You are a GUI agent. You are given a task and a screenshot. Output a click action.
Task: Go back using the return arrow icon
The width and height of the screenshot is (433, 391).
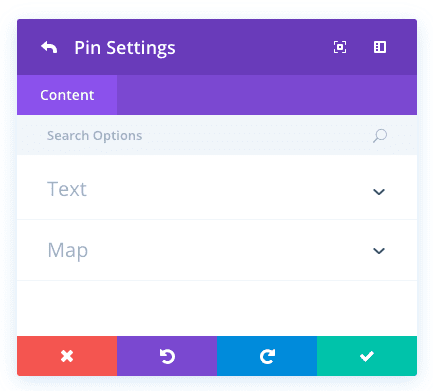coord(49,48)
